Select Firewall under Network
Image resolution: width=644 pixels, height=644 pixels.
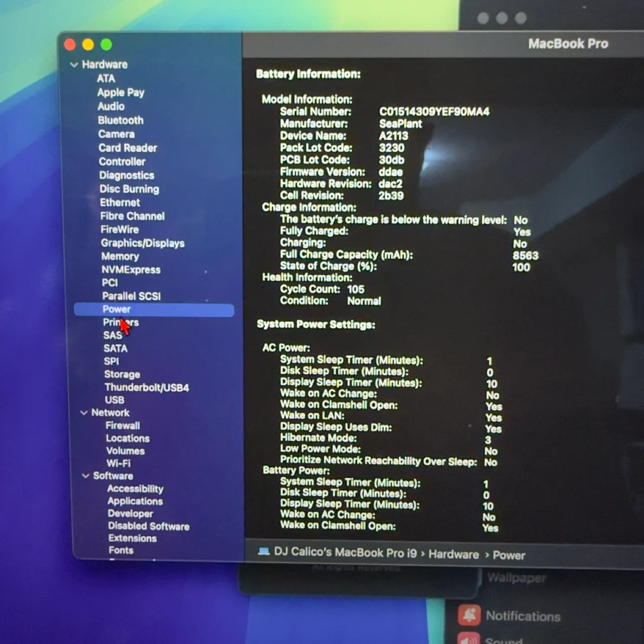(123, 426)
